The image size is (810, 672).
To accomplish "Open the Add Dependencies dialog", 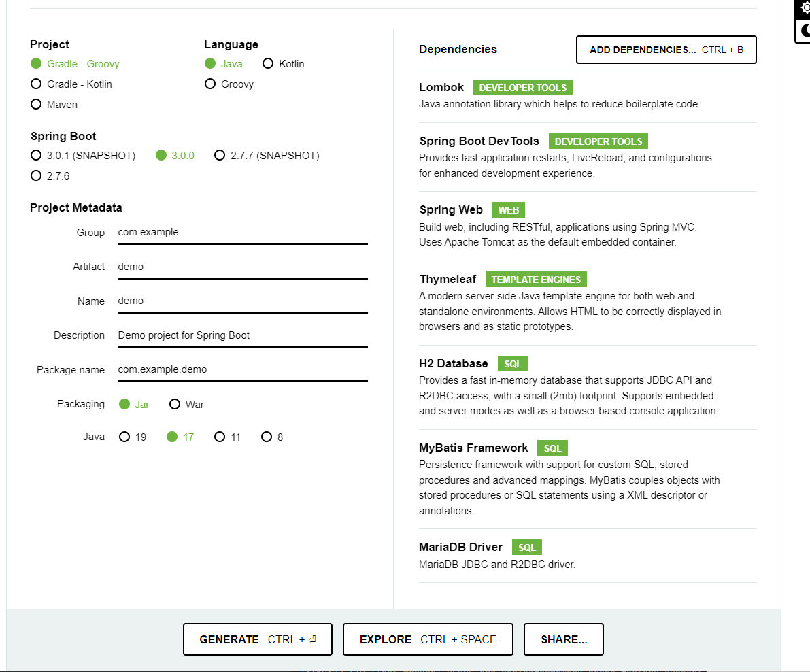I will click(666, 50).
